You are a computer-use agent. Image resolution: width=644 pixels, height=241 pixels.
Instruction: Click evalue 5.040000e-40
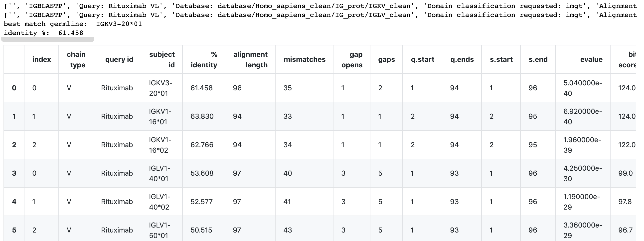pos(583,88)
